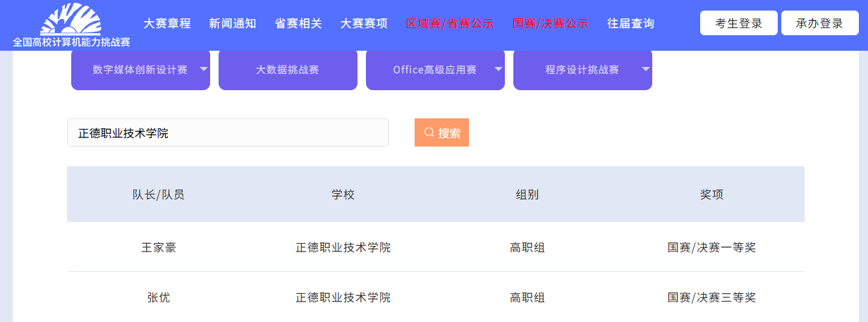Screen dimensions: 868x322
Task: Open the red 区域赛/省赛公示 link
Action: (450, 23)
